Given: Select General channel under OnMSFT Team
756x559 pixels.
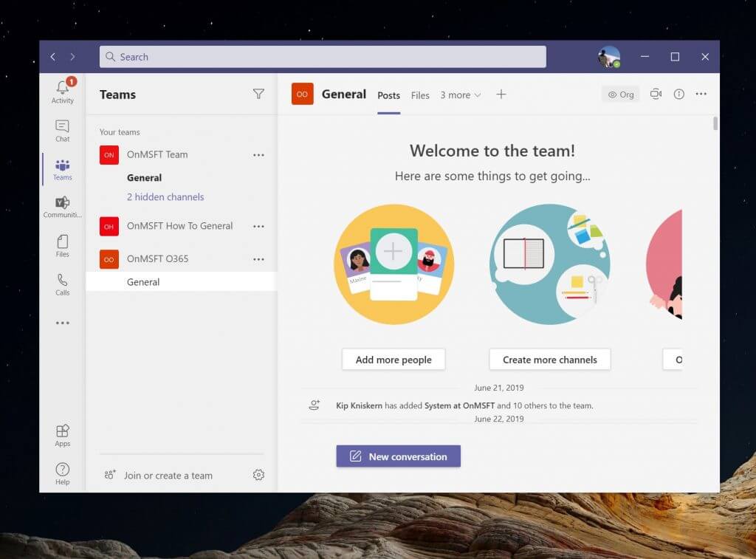Looking at the screenshot, I should click(144, 177).
